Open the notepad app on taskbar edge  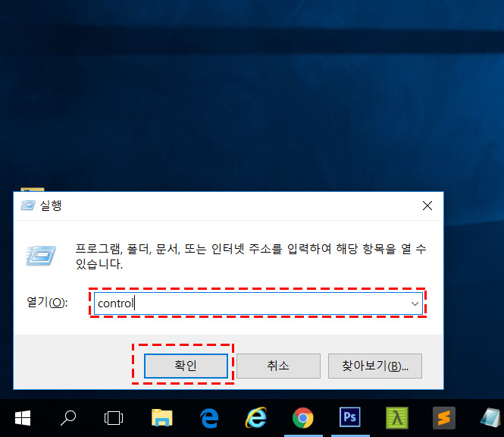pos(491,418)
